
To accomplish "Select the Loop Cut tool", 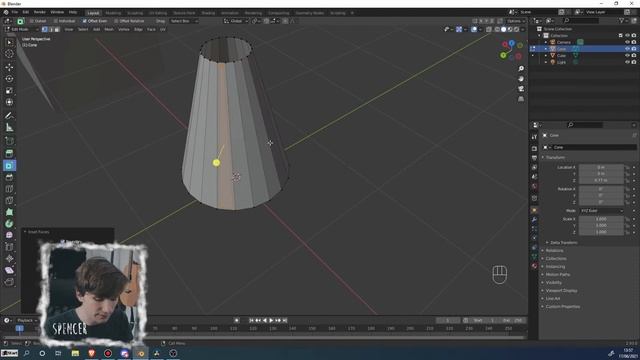I will point(9,189).
